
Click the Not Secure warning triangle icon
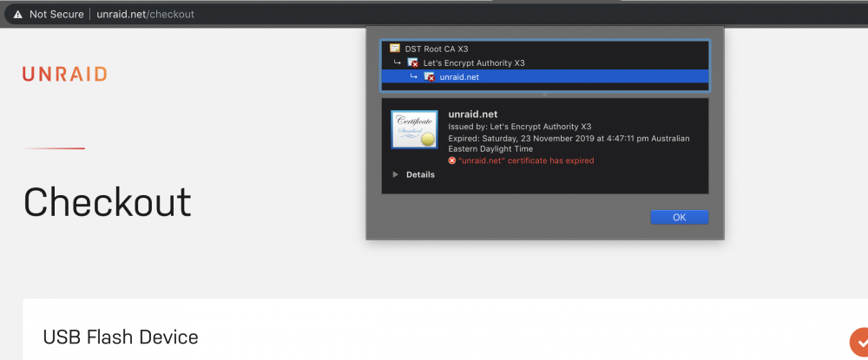coord(18,15)
